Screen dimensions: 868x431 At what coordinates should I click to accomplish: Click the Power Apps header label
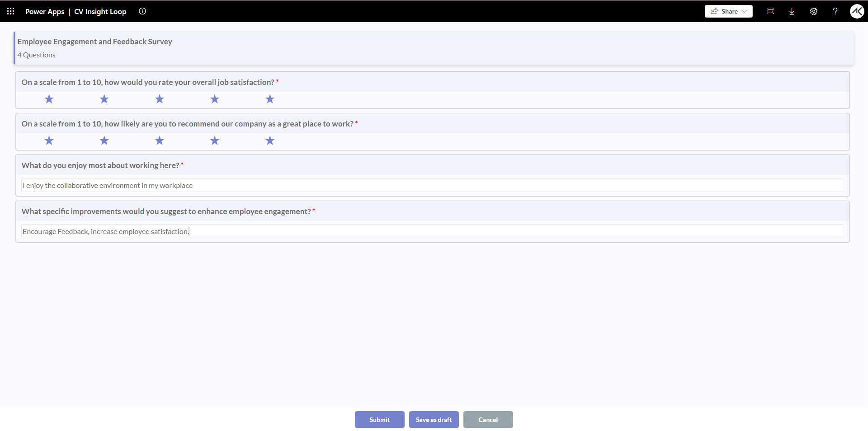pyautogui.click(x=44, y=11)
